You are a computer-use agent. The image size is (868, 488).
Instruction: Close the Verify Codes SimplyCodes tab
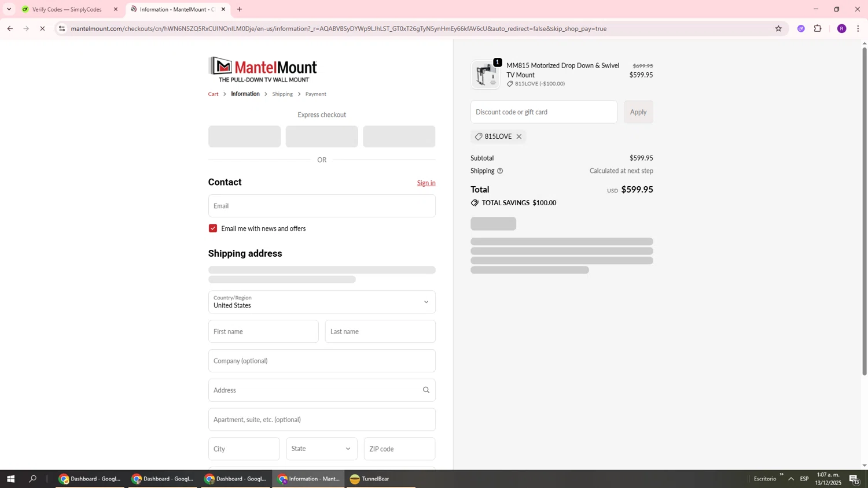click(x=116, y=9)
